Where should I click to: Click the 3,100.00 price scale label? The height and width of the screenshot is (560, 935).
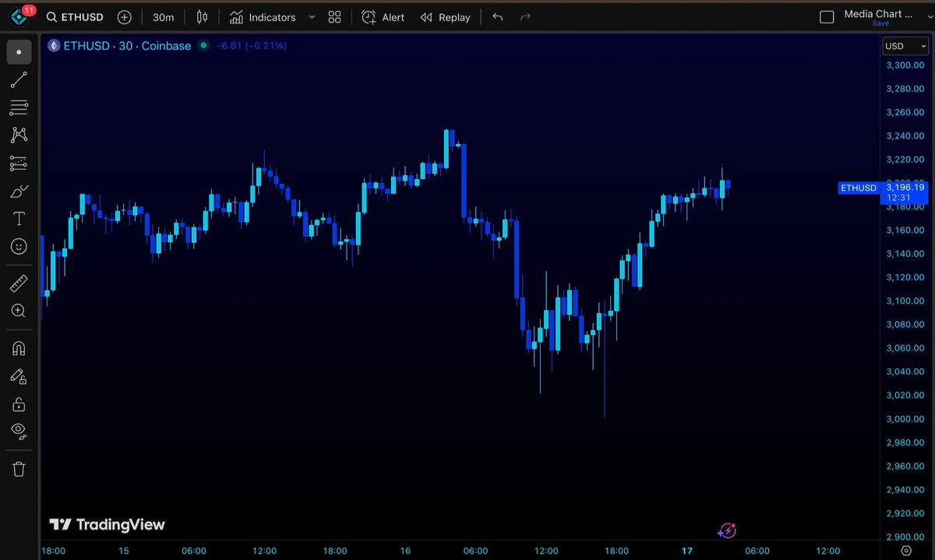point(906,301)
